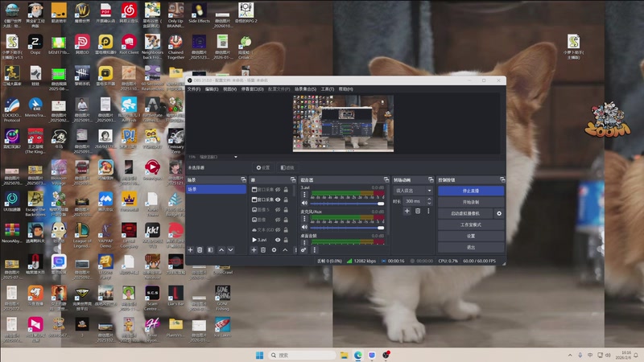
Task: Pop out the Audio Mixer dock panel
Action: pos(386,179)
